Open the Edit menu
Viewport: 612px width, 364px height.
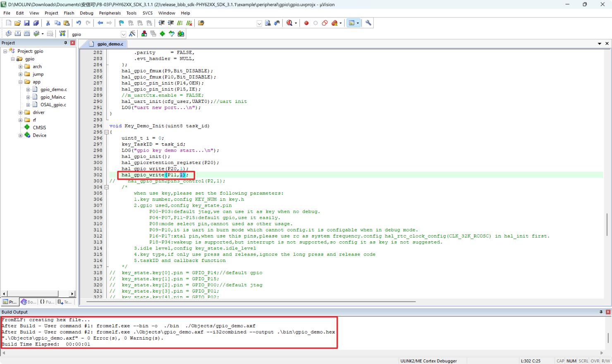[x=20, y=13]
